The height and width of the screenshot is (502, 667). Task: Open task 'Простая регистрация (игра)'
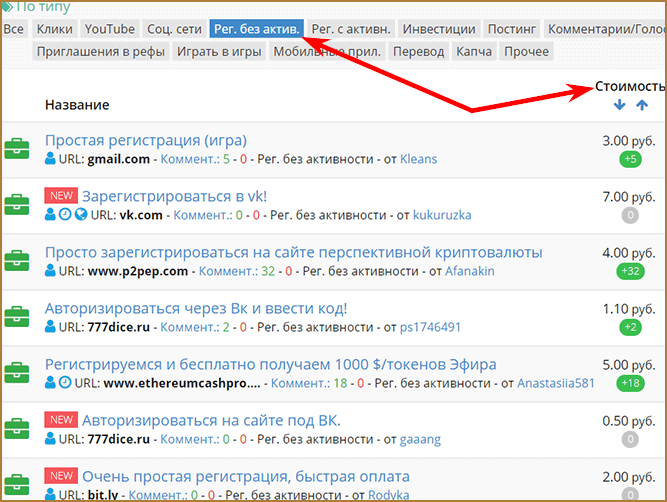(x=146, y=140)
